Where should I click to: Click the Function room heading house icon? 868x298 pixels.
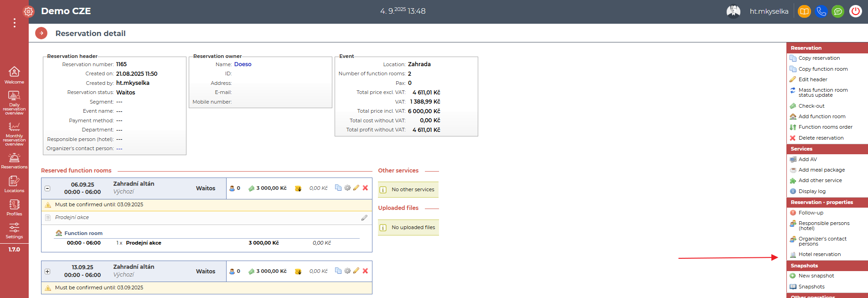click(x=59, y=233)
